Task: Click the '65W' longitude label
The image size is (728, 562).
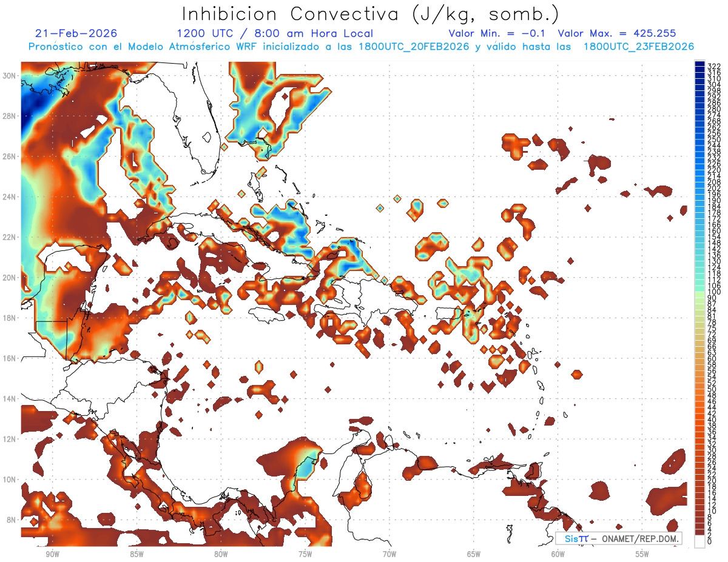Action: point(474,554)
